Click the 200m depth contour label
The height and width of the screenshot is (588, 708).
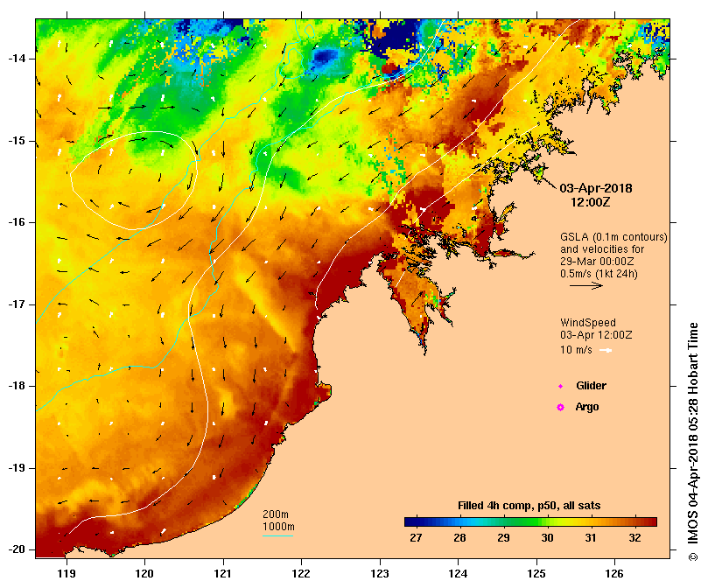(x=276, y=514)
